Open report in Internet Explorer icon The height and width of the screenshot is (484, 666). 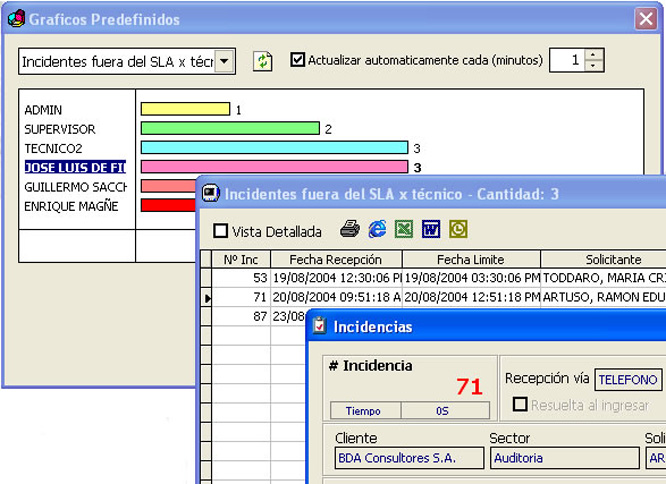tap(377, 230)
